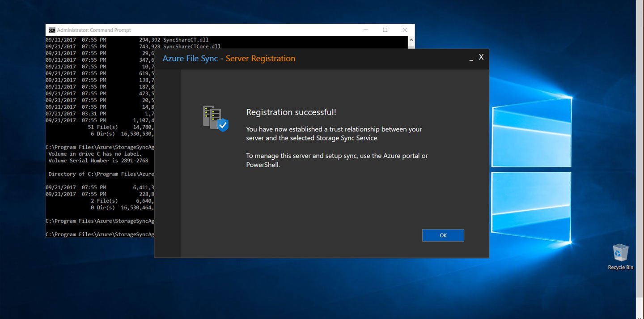The width and height of the screenshot is (644, 319).
Task: Focus the "Administrator: Command Prompt" title bar
Action: pyautogui.click(x=201, y=30)
